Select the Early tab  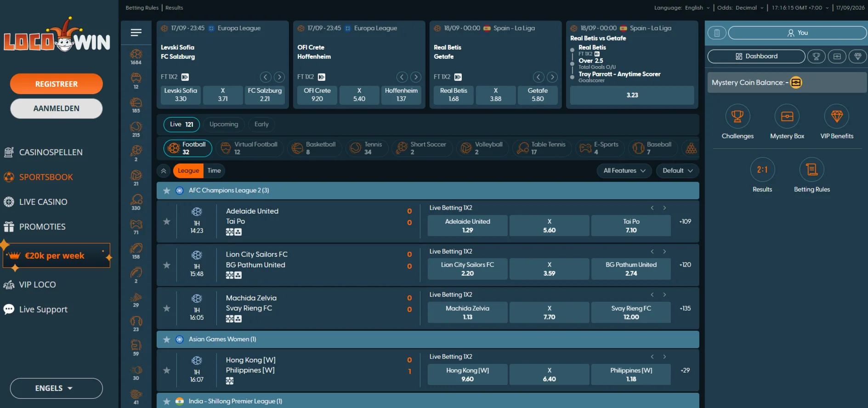(261, 125)
